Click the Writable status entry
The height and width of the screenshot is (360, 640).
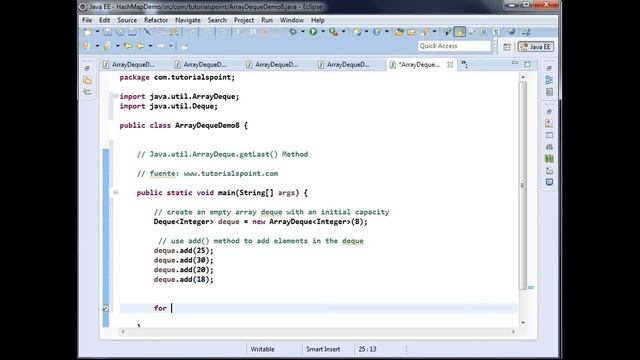(x=262, y=349)
